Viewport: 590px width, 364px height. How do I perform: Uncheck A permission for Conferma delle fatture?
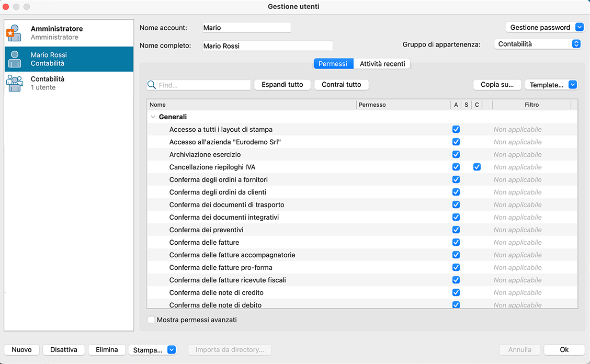click(x=456, y=243)
